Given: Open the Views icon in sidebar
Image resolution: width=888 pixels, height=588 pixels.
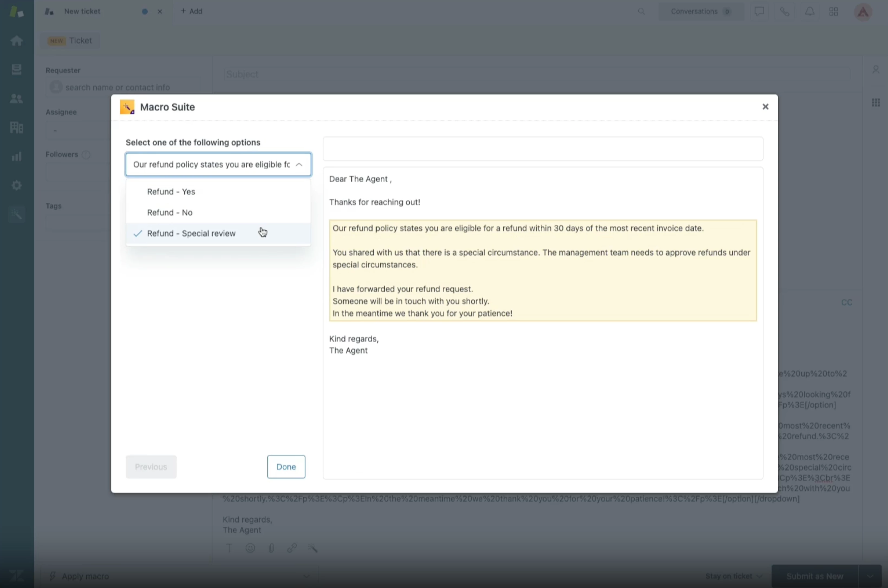Looking at the screenshot, I should [x=16, y=69].
